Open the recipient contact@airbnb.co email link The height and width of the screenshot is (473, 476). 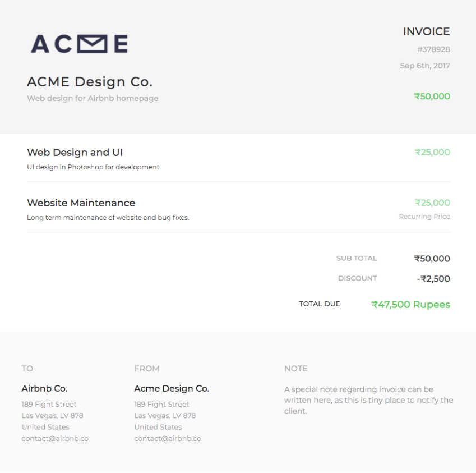point(55,439)
